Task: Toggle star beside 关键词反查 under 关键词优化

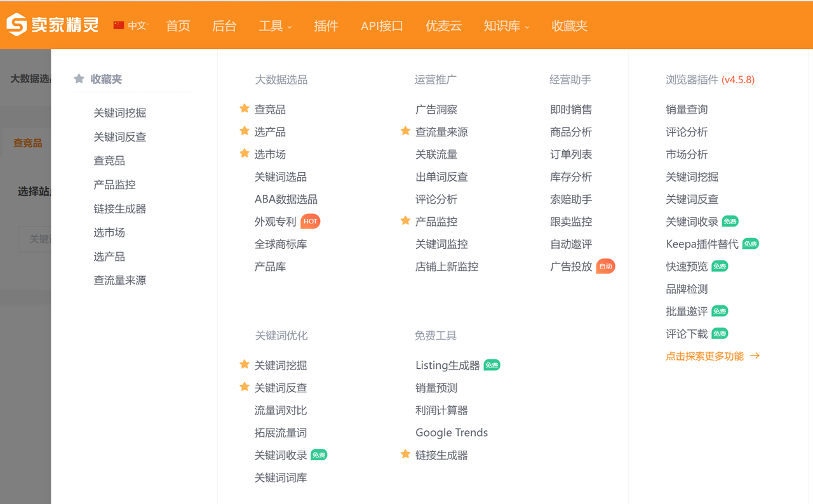Action: pos(245,387)
